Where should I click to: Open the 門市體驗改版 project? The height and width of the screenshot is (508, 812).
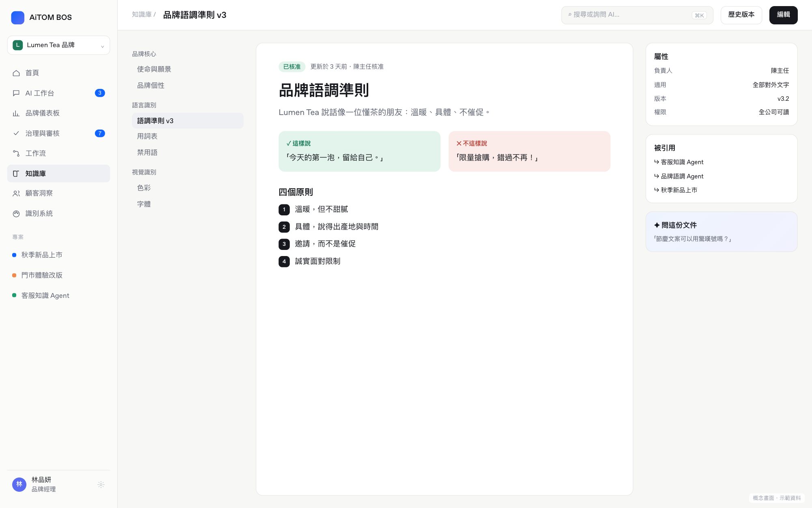point(58,275)
